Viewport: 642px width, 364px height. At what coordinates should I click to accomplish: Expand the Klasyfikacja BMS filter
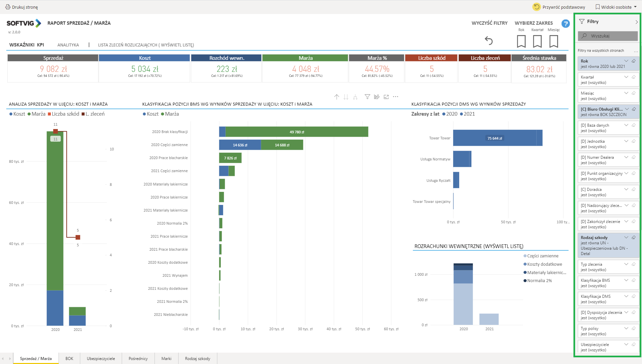click(626, 280)
